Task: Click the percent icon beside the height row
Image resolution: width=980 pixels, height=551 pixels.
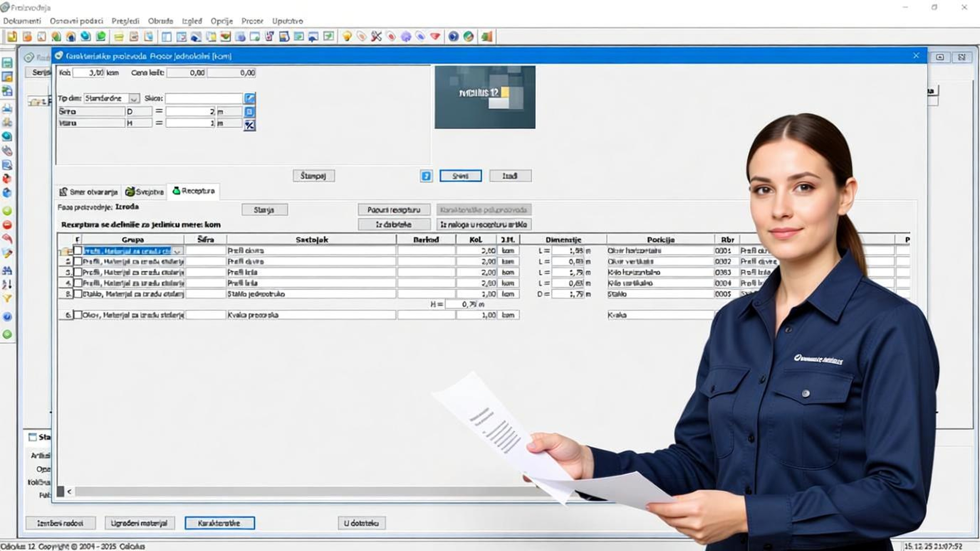Action: click(x=250, y=125)
